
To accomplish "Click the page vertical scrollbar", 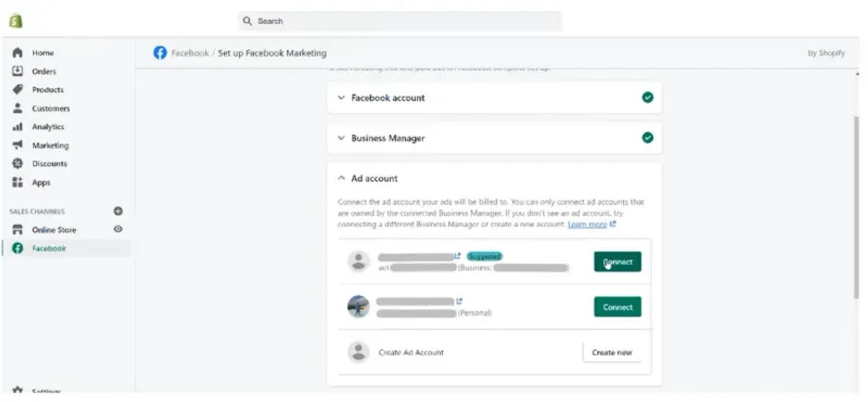I will pyautogui.click(x=856, y=207).
